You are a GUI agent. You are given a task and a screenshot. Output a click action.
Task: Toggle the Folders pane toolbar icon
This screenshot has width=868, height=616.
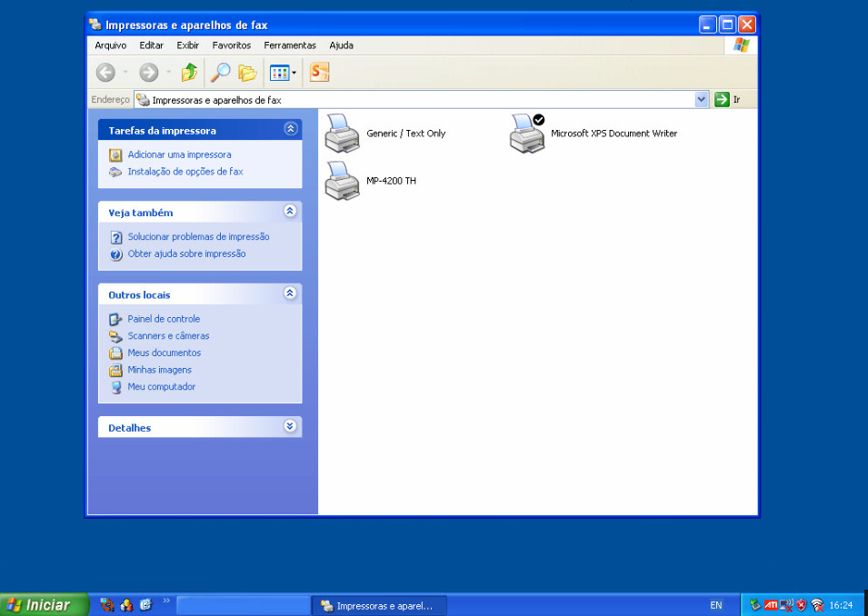click(247, 73)
